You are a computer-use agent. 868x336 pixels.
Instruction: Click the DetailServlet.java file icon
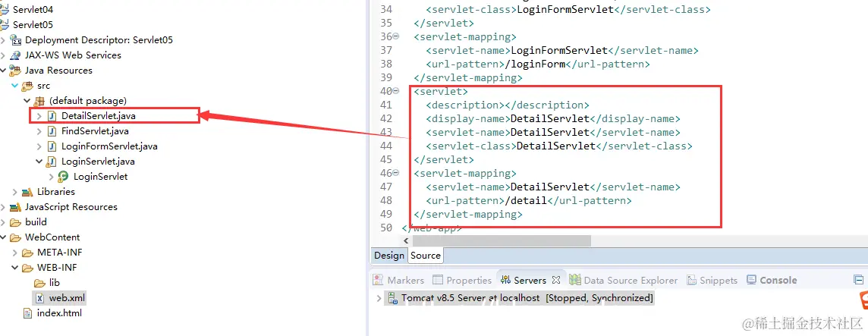pos(52,116)
